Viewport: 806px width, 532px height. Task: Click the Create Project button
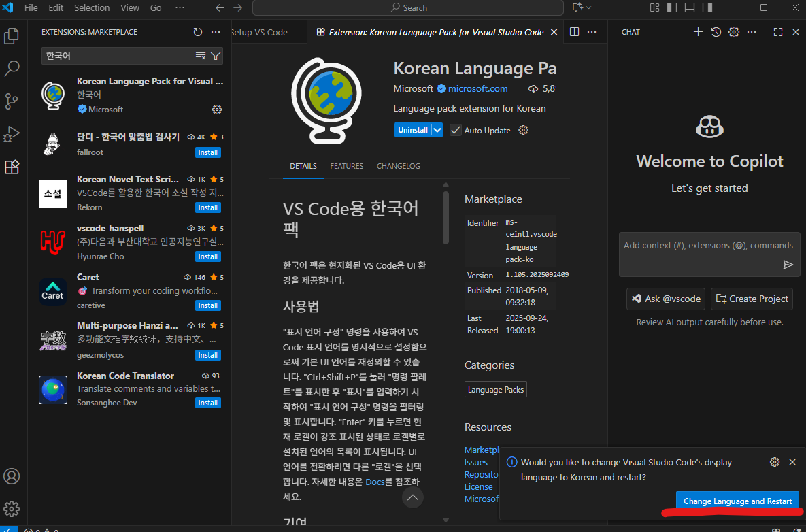(x=752, y=299)
